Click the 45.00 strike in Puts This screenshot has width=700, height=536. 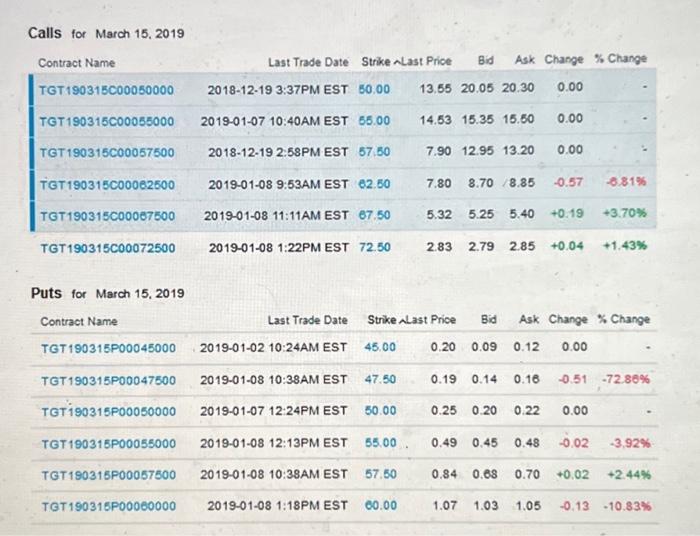click(380, 347)
